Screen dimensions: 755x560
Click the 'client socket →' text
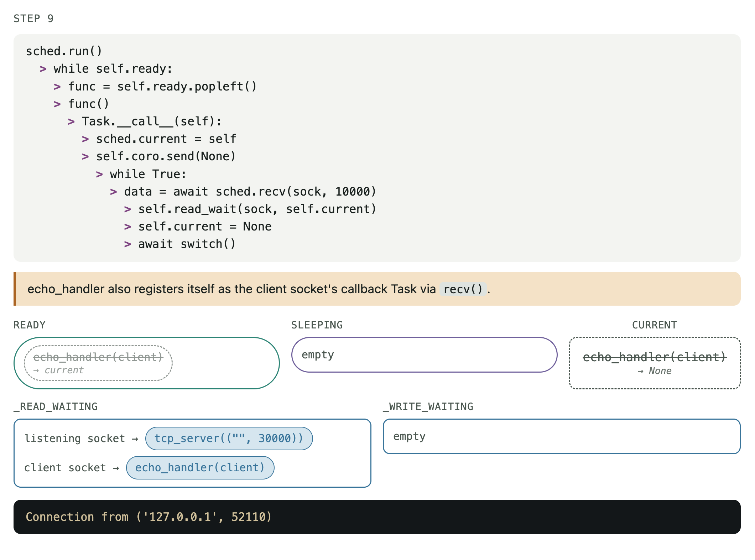(x=72, y=468)
